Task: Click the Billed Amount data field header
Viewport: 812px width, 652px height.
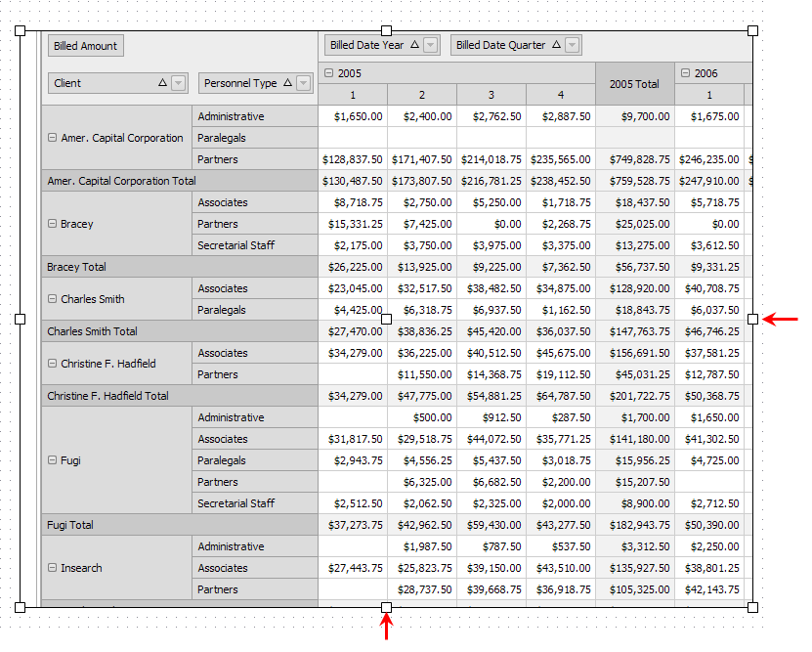Action: pos(86,46)
